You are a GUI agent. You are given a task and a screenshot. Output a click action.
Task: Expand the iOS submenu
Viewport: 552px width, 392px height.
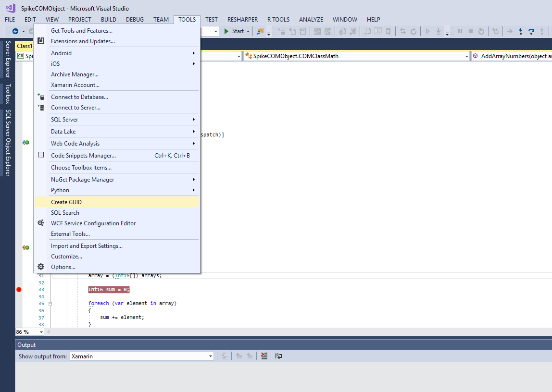[x=117, y=63]
